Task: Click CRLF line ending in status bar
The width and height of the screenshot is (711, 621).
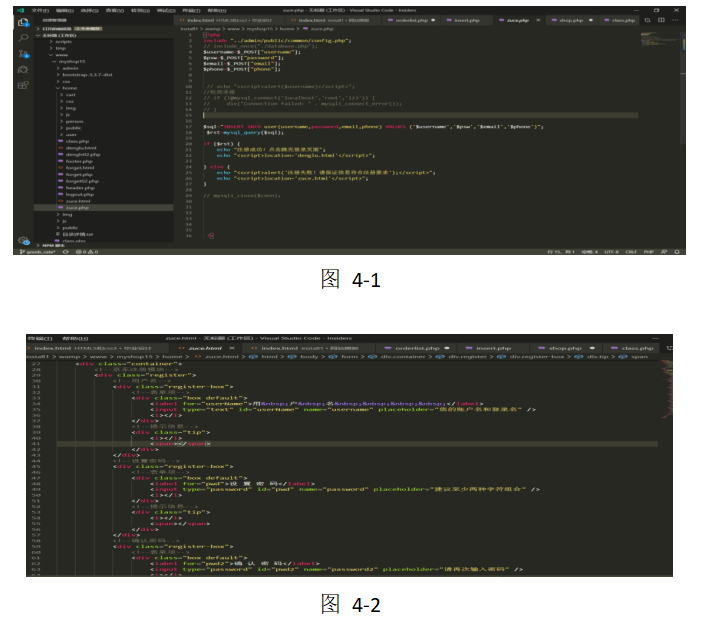Action: [x=631, y=252]
